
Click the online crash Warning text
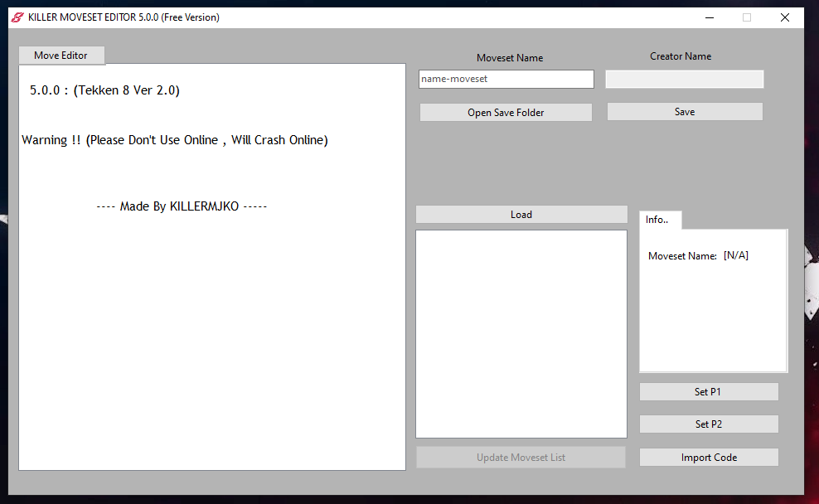[x=175, y=140]
